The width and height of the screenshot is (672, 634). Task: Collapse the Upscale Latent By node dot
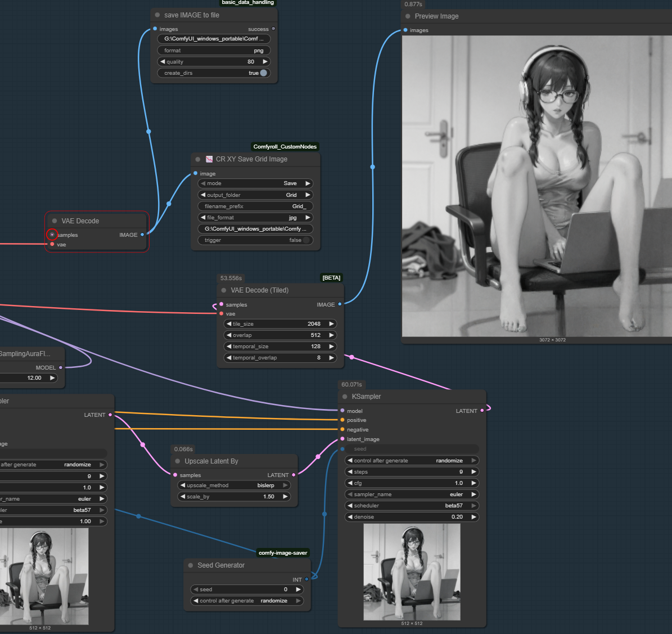click(178, 461)
